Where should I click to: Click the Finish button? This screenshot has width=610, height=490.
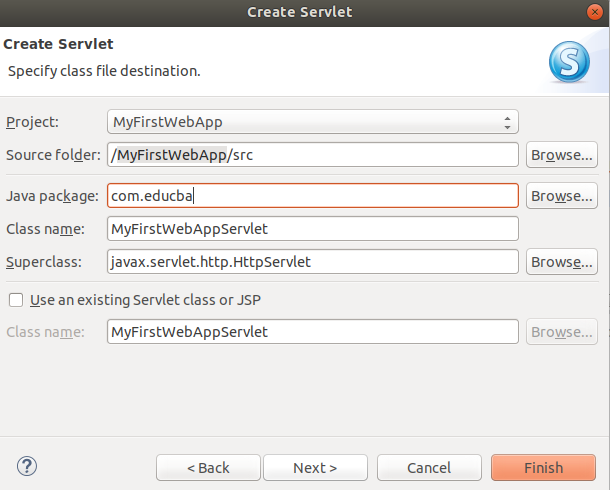(x=543, y=467)
